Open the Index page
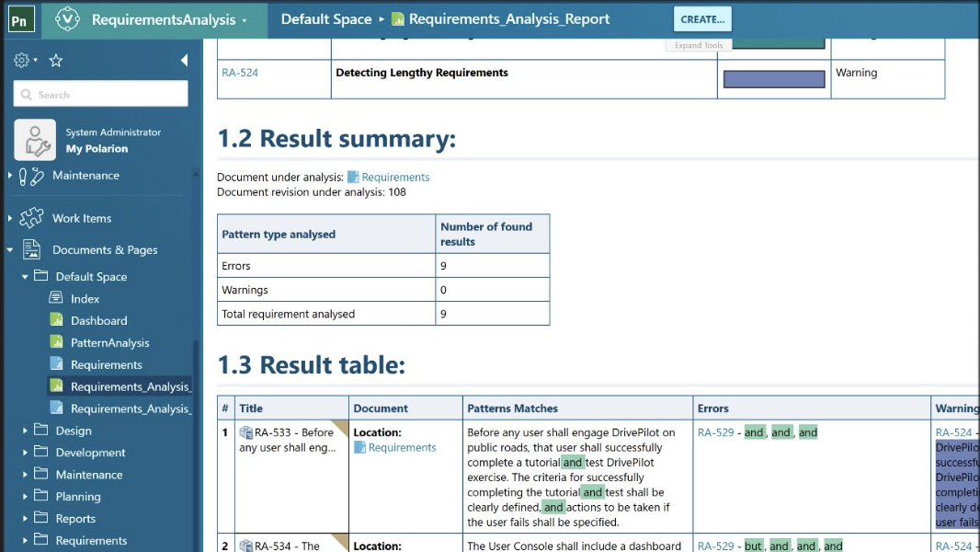The image size is (980, 552). pos(85,299)
